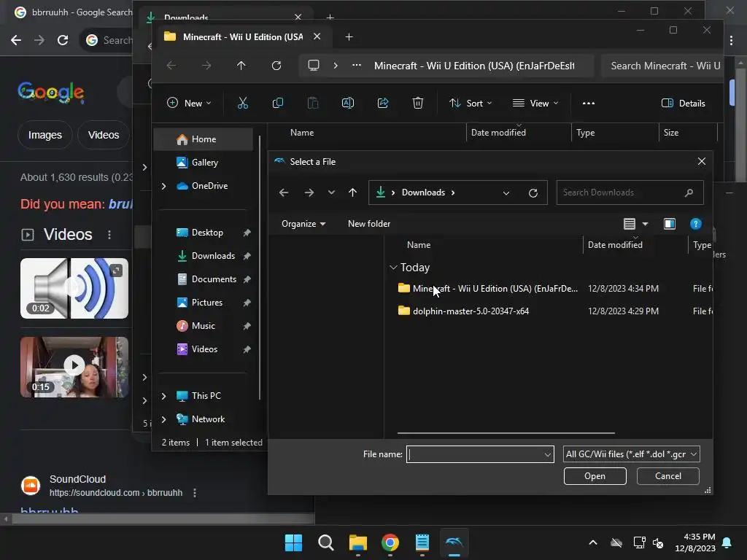Open the See more ellipsis in Explorer toolbar

pyautogui.click(x=589, y=103)
